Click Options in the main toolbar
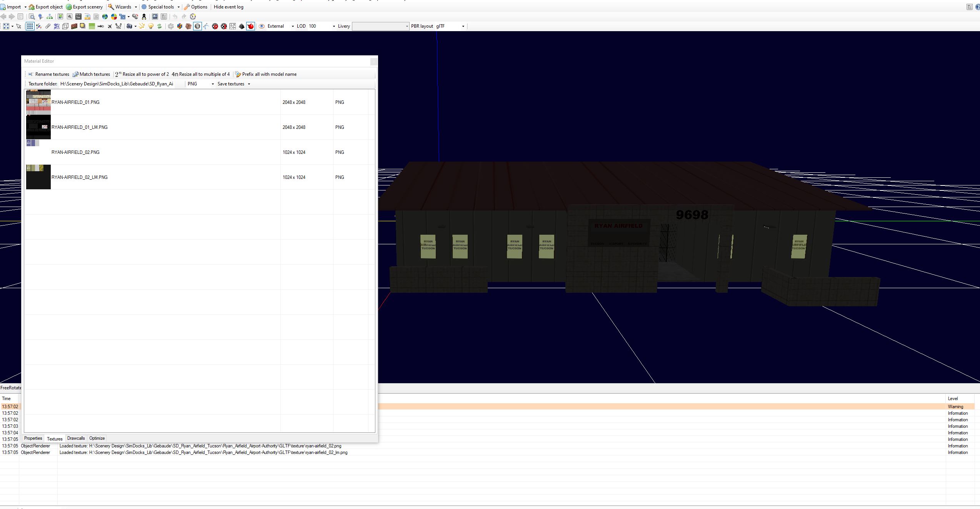The width and height of the screenshot is (980, 509). click(196, 7)
